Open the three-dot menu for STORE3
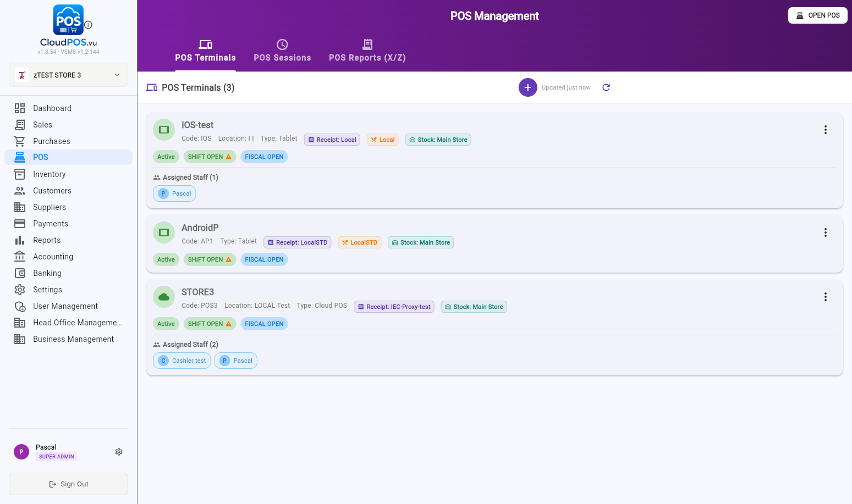Screen dimensions: 852x504 pyautogui.click(x=825, y=297)
